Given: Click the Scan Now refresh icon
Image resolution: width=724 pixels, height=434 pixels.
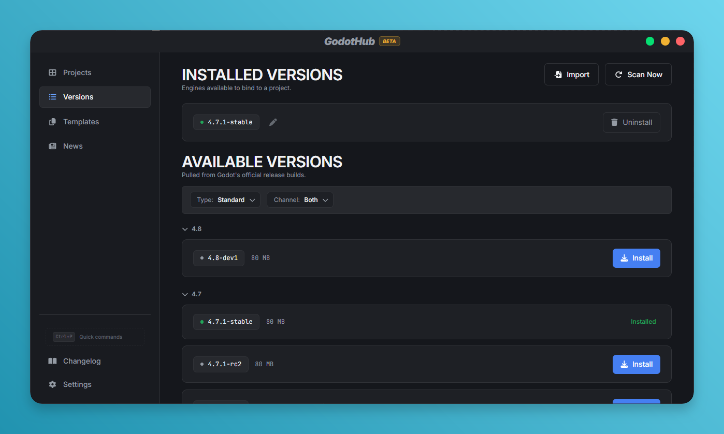Looking at the screenshot, I should [619, 75].
